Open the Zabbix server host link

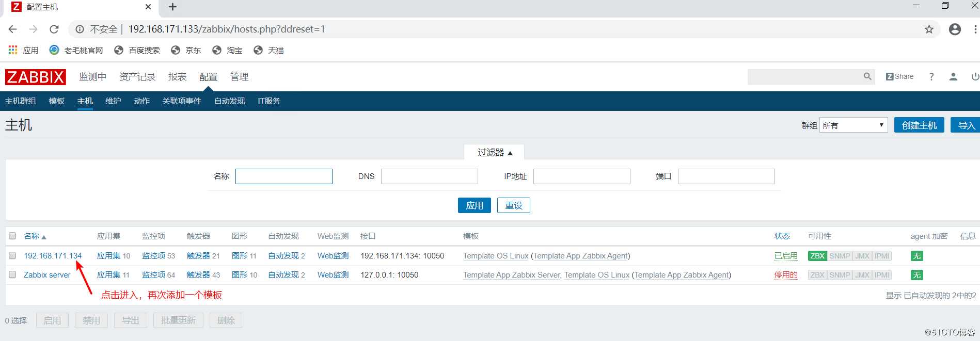coord(47,275)
